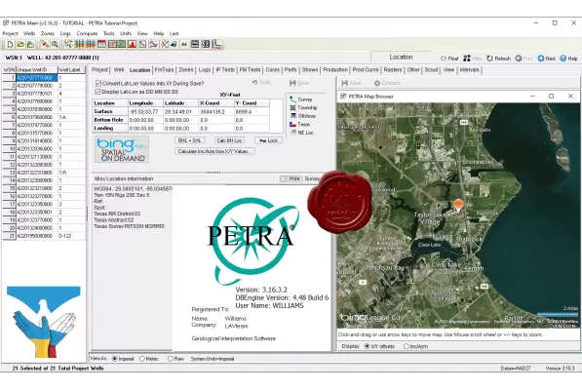The height and width of the screenshot is (392, 582).
Task: Click the Calc BH Loc button
Action: [x=229, y=140]
